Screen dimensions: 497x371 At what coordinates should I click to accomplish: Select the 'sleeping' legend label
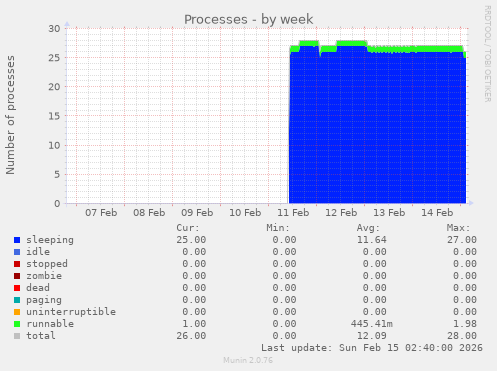[x=50, y=240]
